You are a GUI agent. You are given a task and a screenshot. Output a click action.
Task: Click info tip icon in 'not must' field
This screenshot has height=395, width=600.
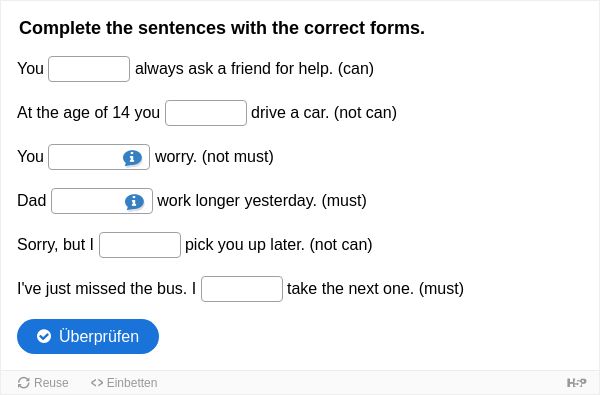(x=132, y=157)
